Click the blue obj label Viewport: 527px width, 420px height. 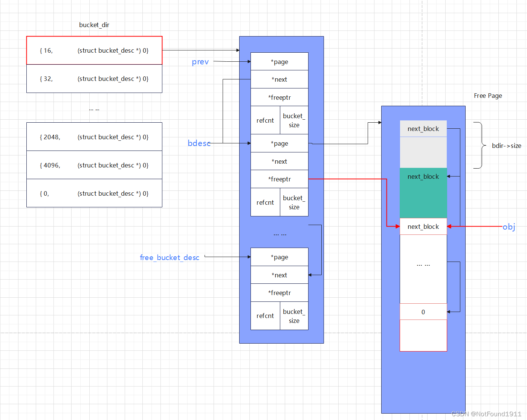[509, 227]
